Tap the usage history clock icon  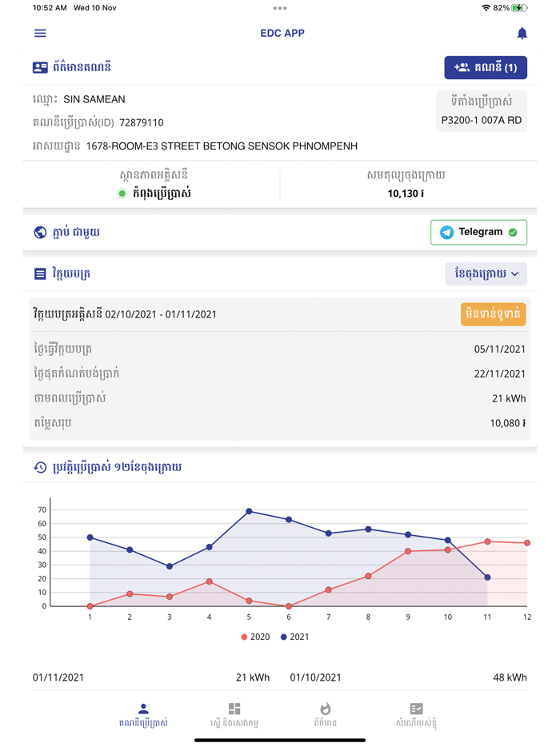tap(40, 467)
